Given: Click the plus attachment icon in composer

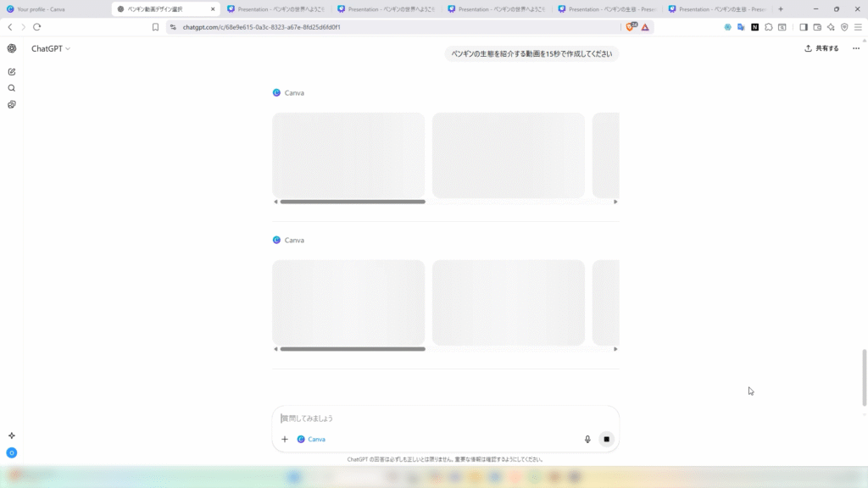Looking at the screenshot, I should point(285,439).
